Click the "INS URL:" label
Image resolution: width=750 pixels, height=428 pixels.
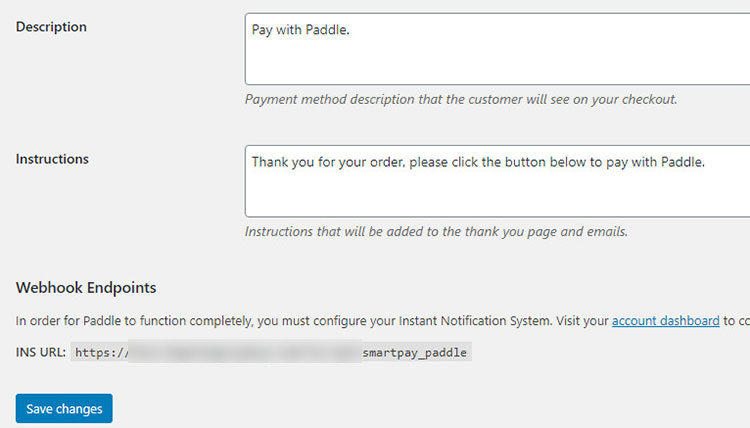41,352
